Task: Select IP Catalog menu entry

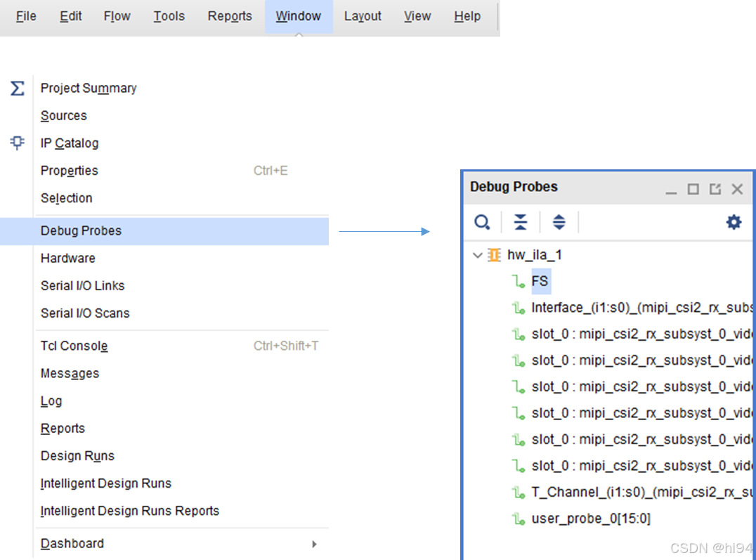Action: (70, 143)
